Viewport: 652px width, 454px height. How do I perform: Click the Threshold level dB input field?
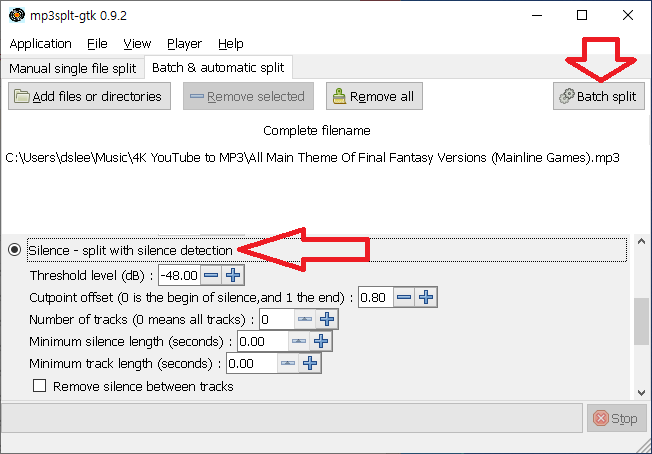tap(178, 275)
